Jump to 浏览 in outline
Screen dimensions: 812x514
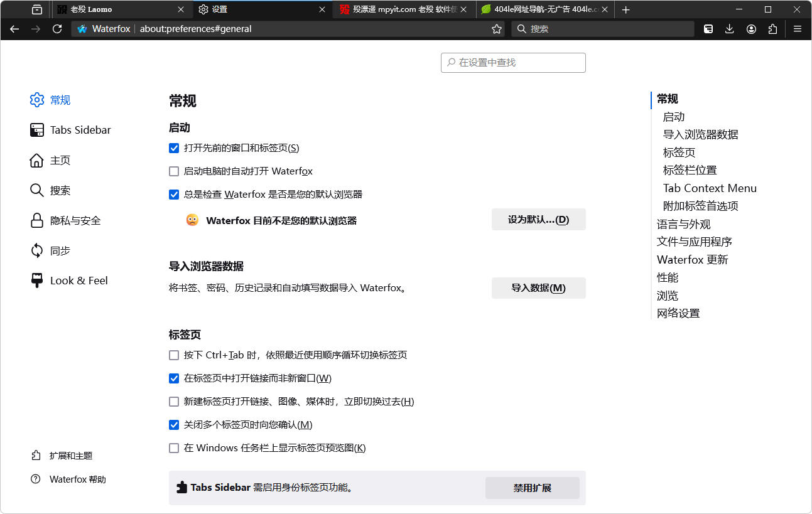tap(668, 296)
